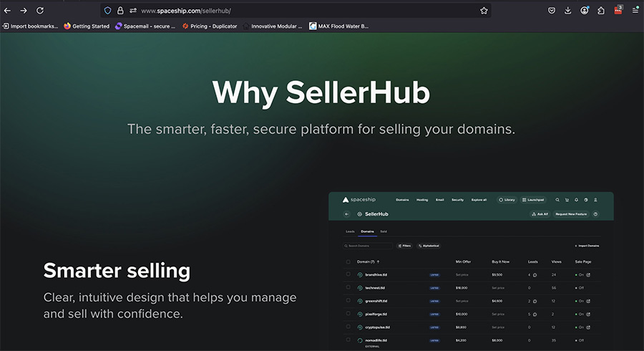Image resolution: width=644 pixels, height=351 pixels.
Task: Click the red extension icon with badge
Action: pyautogui.click(x=618, y=10)
